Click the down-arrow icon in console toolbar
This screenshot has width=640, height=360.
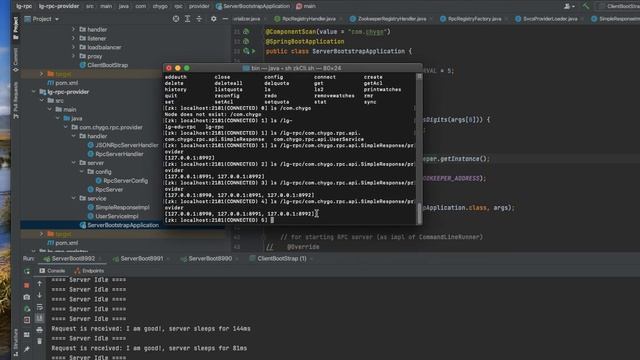tap(40, 295)
